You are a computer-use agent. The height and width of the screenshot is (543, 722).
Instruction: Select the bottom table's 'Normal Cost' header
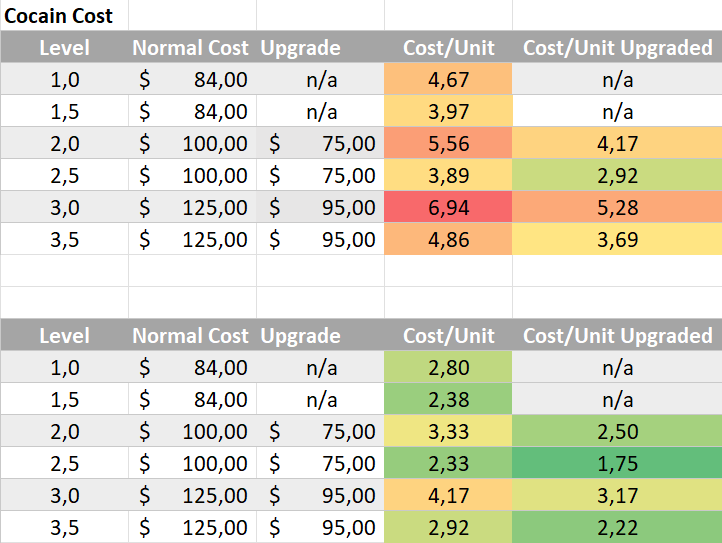[191, 336]
